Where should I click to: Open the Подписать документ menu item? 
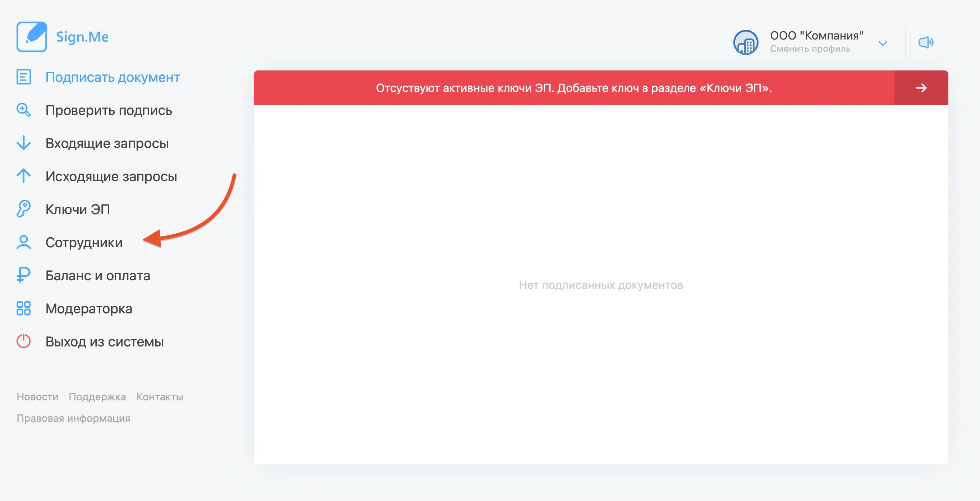click(113, 77)
